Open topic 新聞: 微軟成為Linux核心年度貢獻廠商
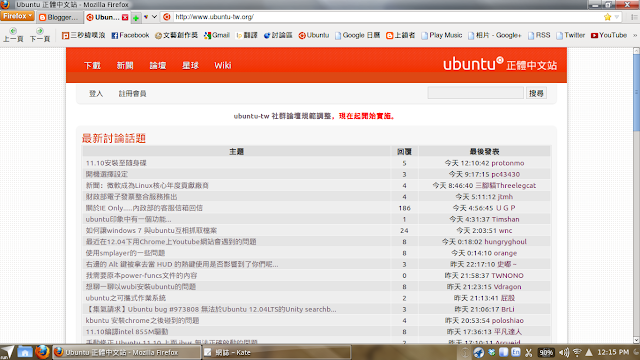The width and height of the screenshot is (640, 360). [147, 185]
